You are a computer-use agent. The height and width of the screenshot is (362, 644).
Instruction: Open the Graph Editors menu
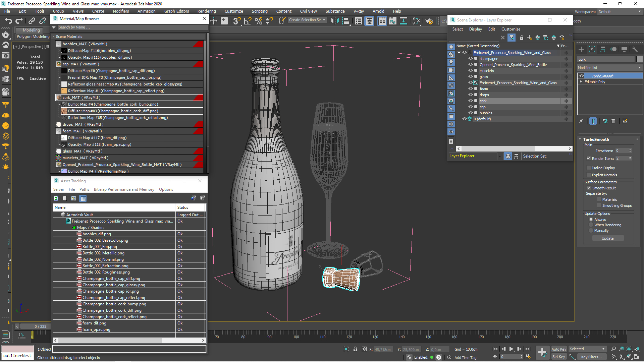tap(176, 11)
